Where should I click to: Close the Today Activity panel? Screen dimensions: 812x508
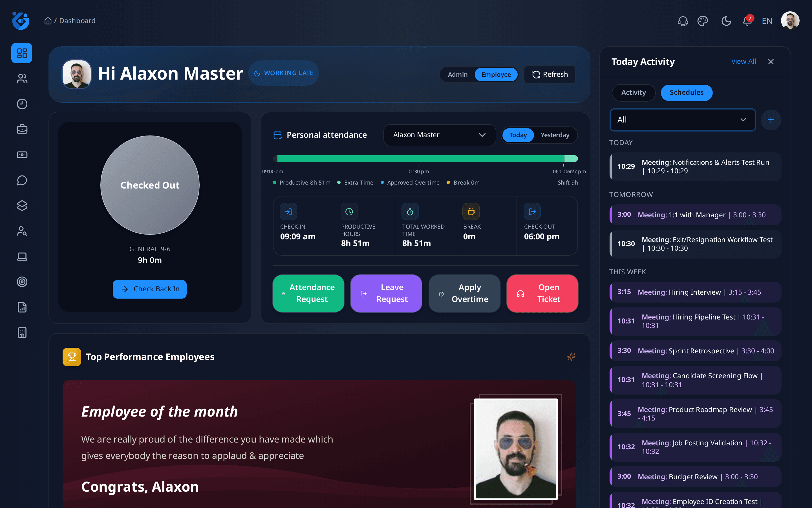point(771,62)
